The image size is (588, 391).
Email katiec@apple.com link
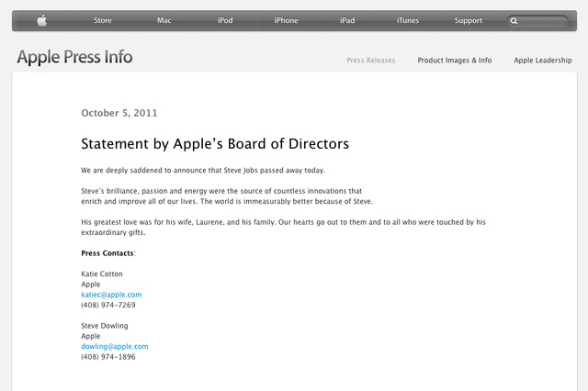click(111, 295)
